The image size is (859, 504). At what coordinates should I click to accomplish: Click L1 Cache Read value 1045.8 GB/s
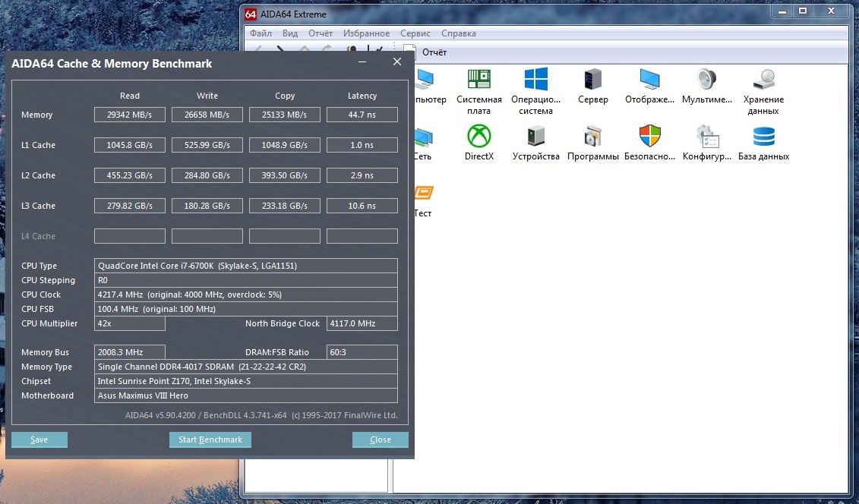tap(130, 145)
